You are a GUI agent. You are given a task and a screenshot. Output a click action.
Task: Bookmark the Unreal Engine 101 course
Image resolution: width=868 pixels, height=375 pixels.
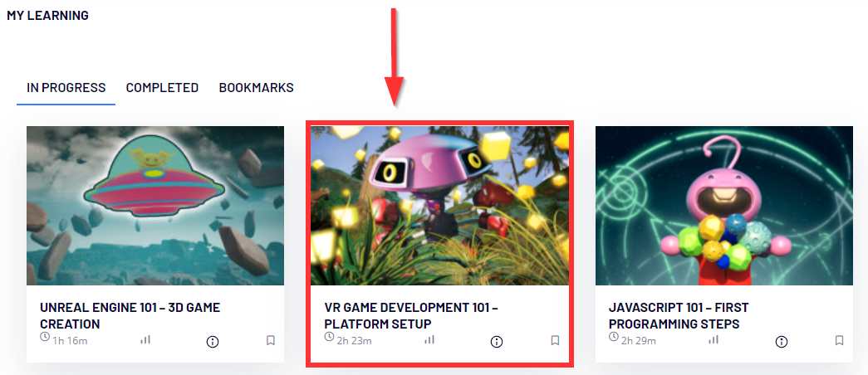coord(271,341)
